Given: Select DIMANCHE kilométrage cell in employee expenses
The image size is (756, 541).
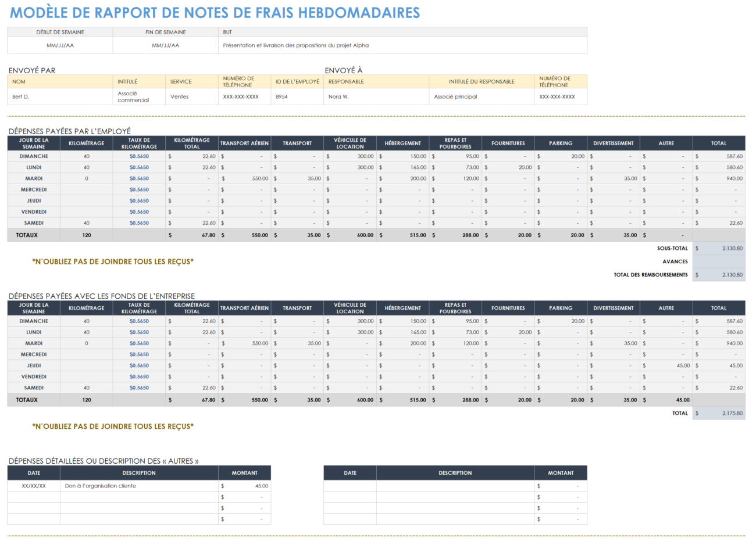Looking at the screenshot, I should [86, 156].
